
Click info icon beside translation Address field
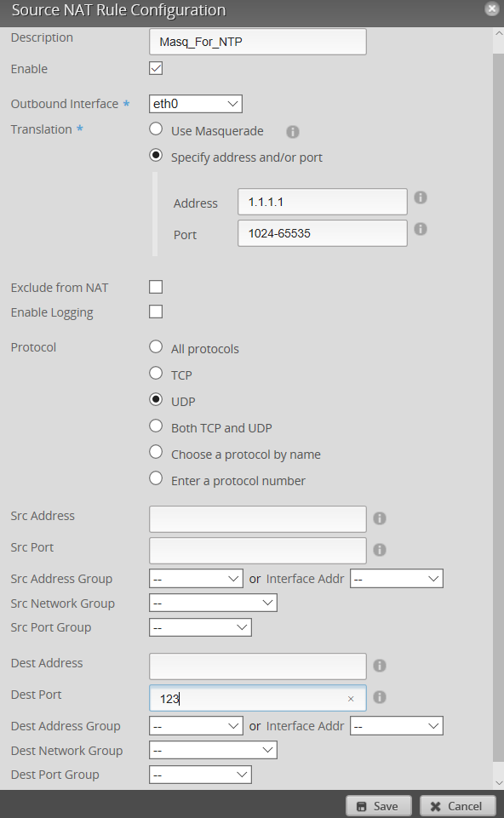421,197
